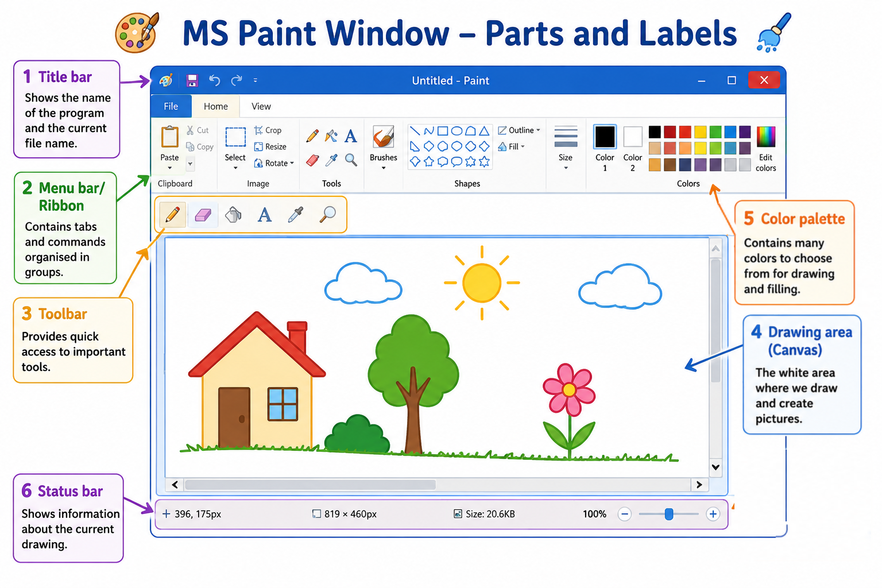Select the Fill bucket in the yellow-outlined toolbar
Screen dimensions: 882x588
[233, 215]
